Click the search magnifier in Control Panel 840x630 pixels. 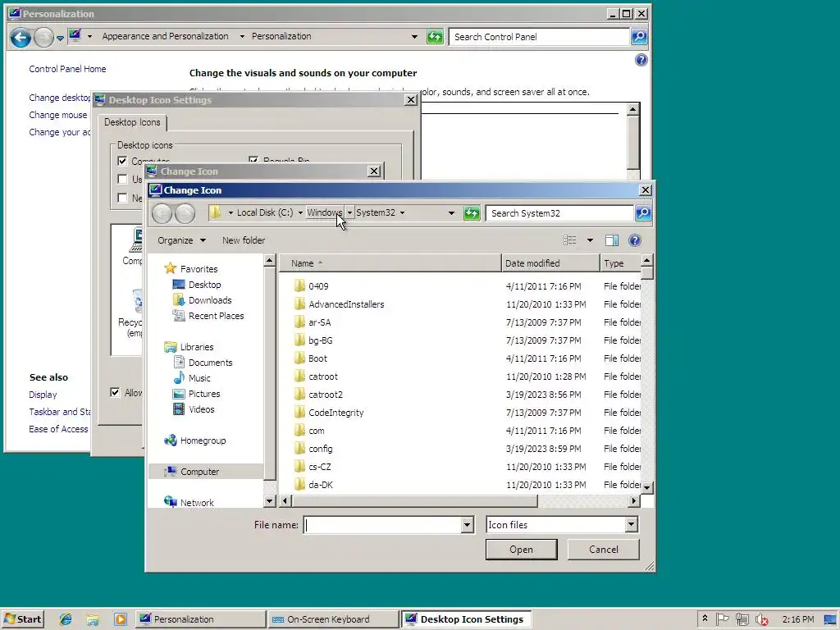coord(638,36)
